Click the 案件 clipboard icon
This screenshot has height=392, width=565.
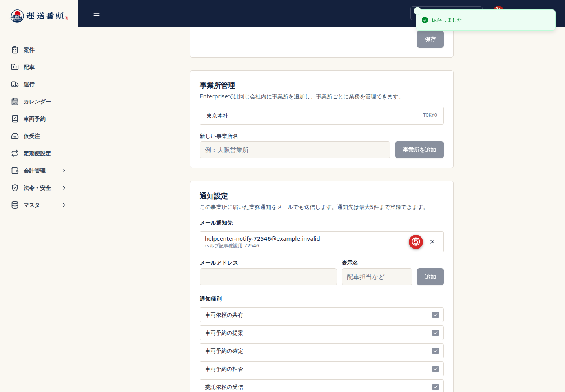click(15, 50)
